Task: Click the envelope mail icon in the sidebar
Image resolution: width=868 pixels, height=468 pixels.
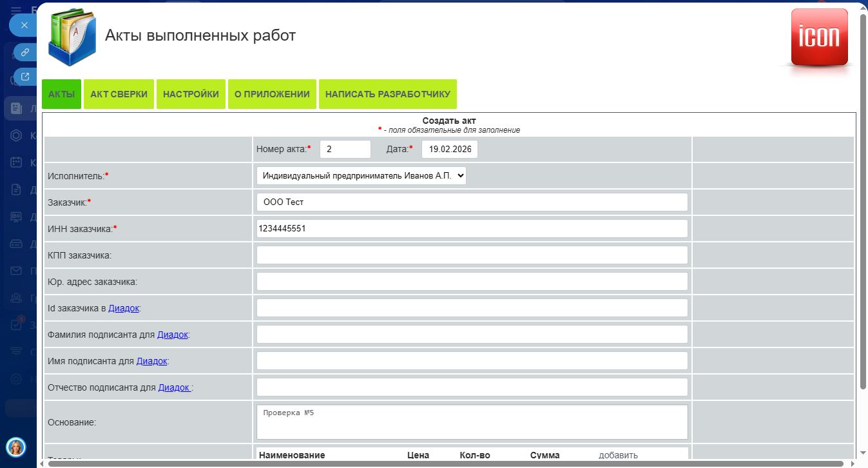Action: (x=17, y=271)
